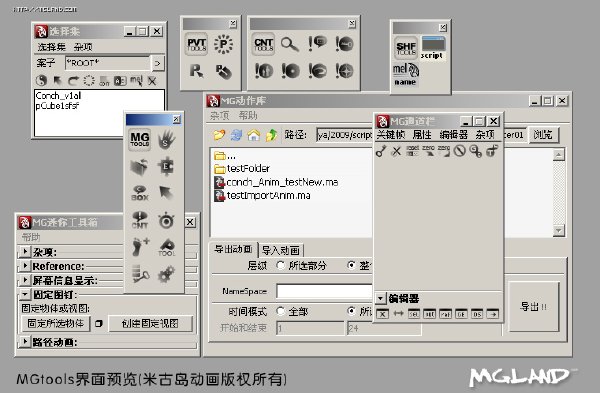This screenshot has height=393, width=600.
Task: Open the gears icon in MG tools palette
Action: click(166, 274)
